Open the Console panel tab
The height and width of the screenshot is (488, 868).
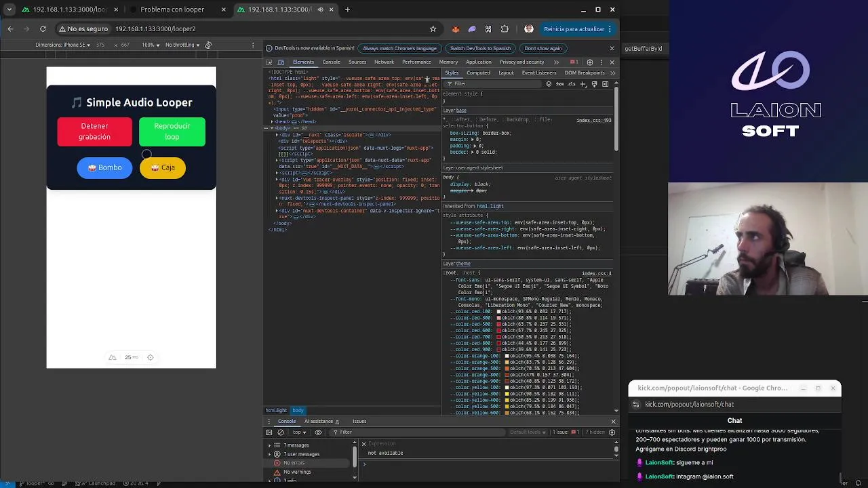(331, 62)
